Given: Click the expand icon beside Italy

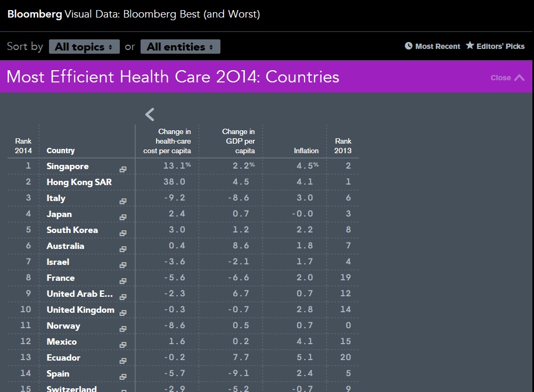Looking at the screenshot, I should point(123,202).
